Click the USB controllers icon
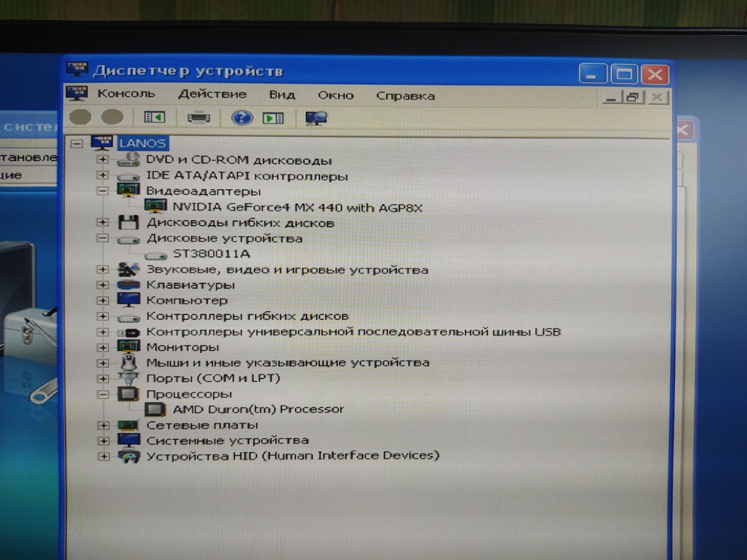The width and height of the screenshot is (747, 560). coord(128,332)
